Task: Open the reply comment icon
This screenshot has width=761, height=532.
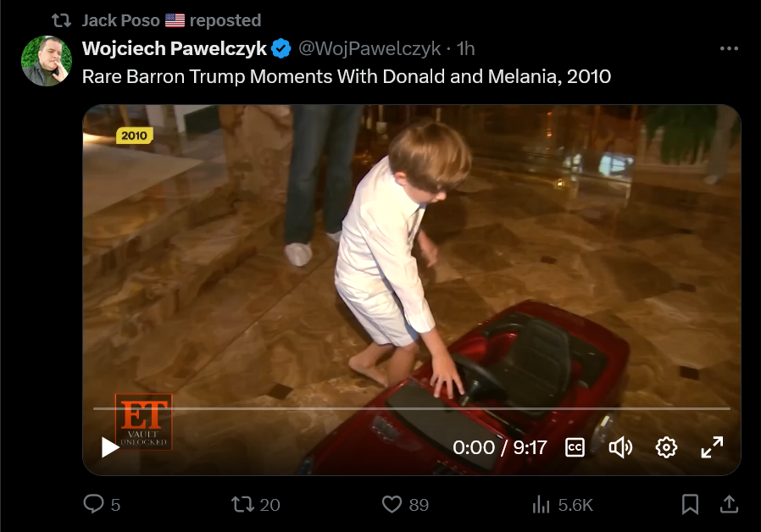Action: [x=94, y=504]
